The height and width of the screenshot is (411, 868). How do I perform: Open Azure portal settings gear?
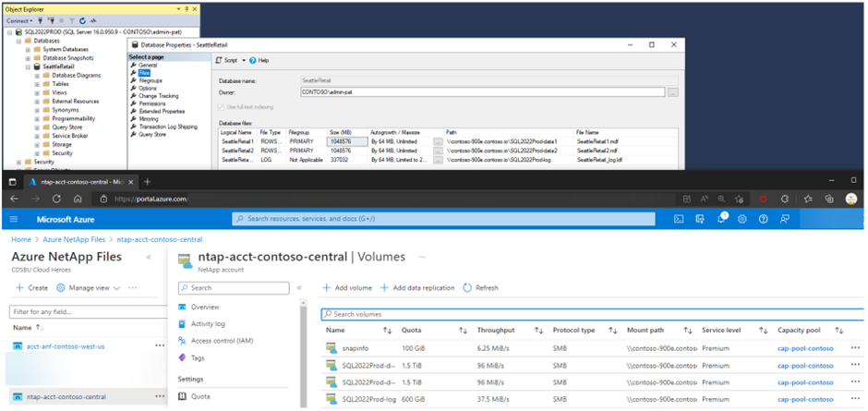pos(742,219)
